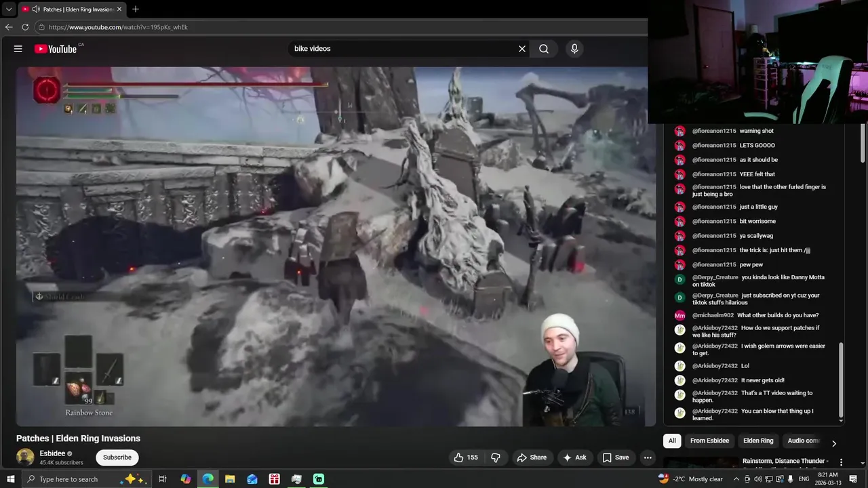Screen dimensions: 868x488
Task: Click 'I wish golem arrows were easier' message
Action: click(x=759, y=350)
